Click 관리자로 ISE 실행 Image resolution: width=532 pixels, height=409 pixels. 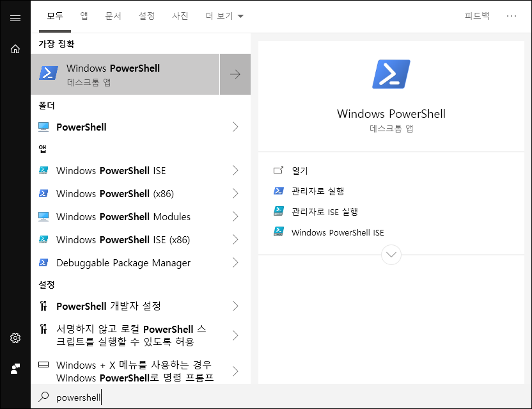(325, 212)
